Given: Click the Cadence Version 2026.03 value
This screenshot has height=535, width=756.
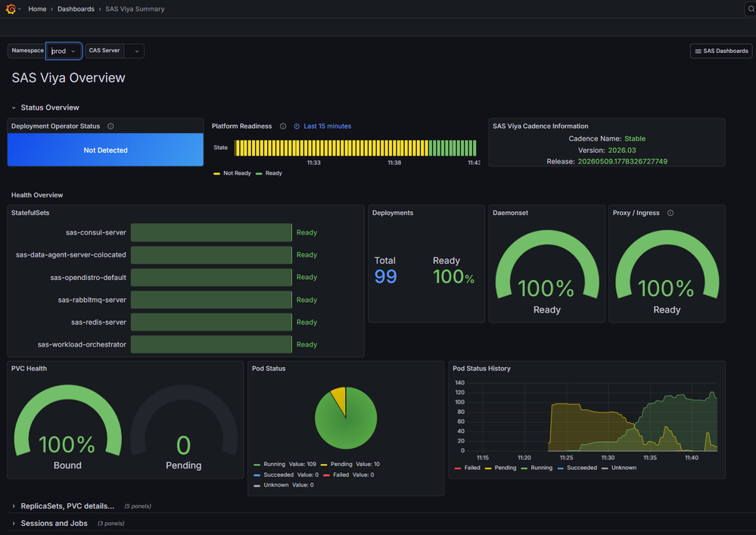Looking at the screenshot, I should pyautogui.click(x=622, y=151).
